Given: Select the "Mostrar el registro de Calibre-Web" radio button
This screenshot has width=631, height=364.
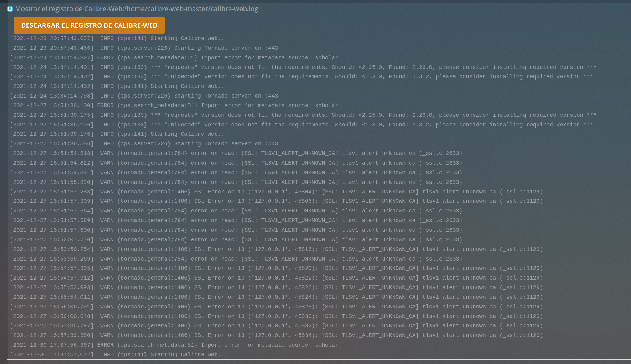Looking at the screenshot, I should 10,9.
